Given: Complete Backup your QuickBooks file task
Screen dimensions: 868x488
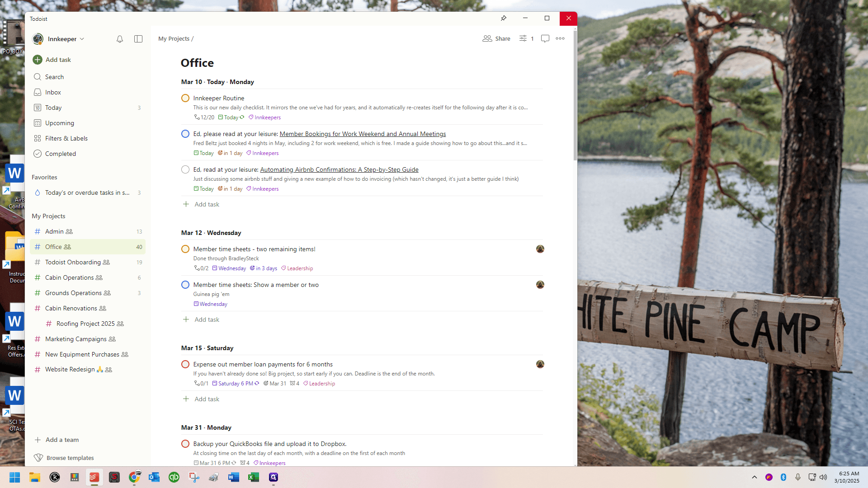Looking at the screenshot, I should [x=185, y=444].
